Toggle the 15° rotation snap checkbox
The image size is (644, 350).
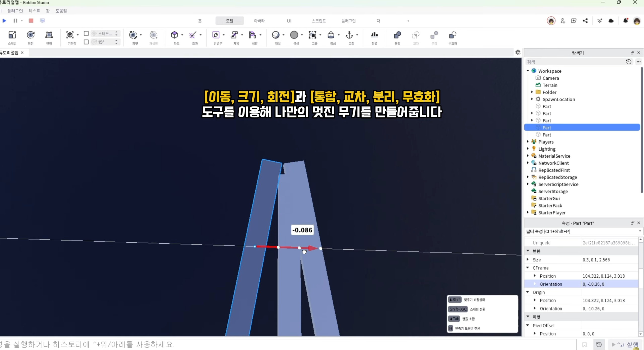click(86, 42)
